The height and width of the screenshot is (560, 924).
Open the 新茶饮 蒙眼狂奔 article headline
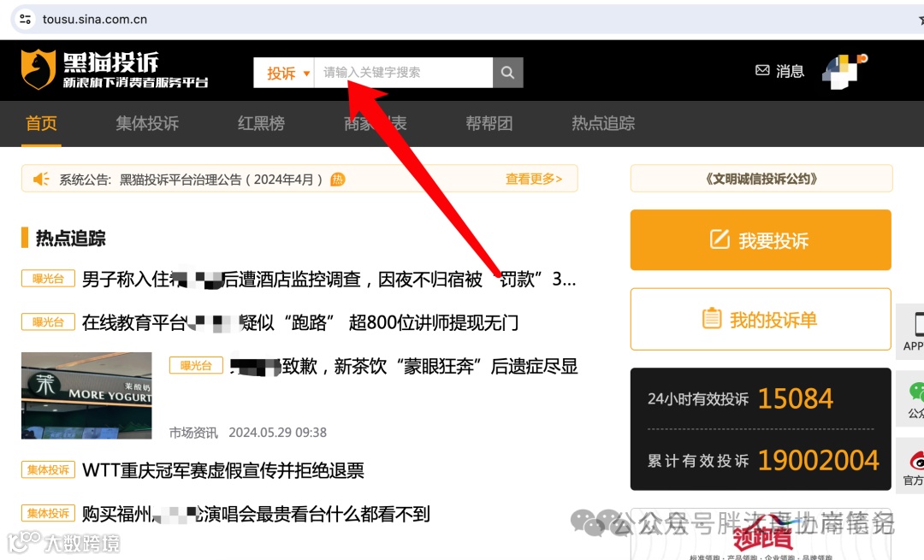[x=404, y=366]
